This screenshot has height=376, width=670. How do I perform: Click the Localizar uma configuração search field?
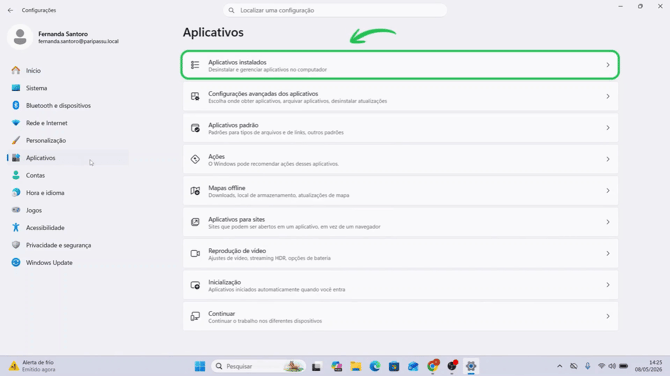[x=335, y=10]
